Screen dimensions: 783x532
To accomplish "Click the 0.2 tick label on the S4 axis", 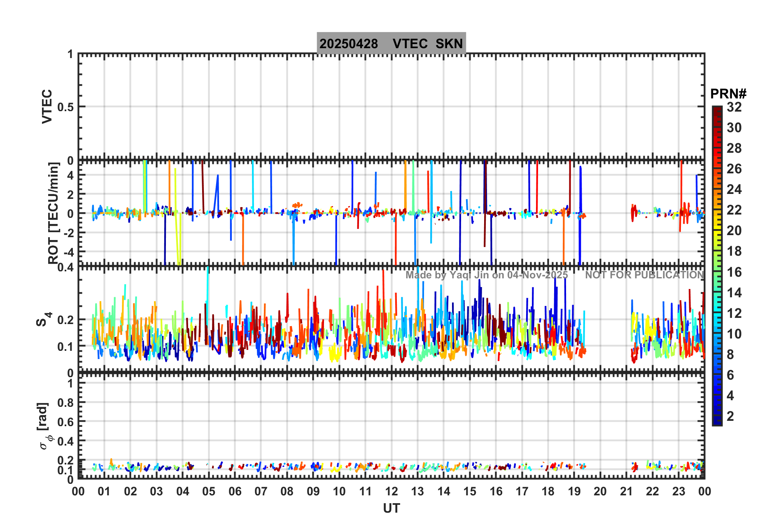I will coord(65,320).
